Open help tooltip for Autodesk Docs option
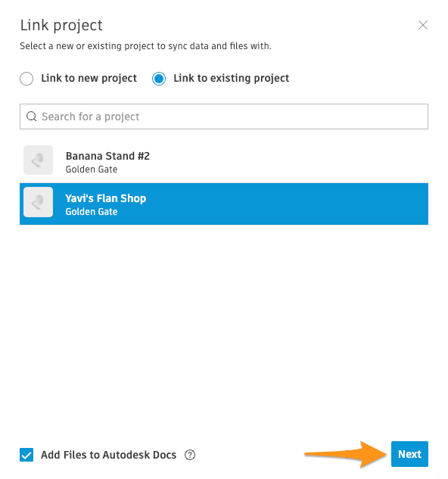Image resolution: width=448 pixels, height=479 pixels. pyautogui.click(x=190, y=455)
